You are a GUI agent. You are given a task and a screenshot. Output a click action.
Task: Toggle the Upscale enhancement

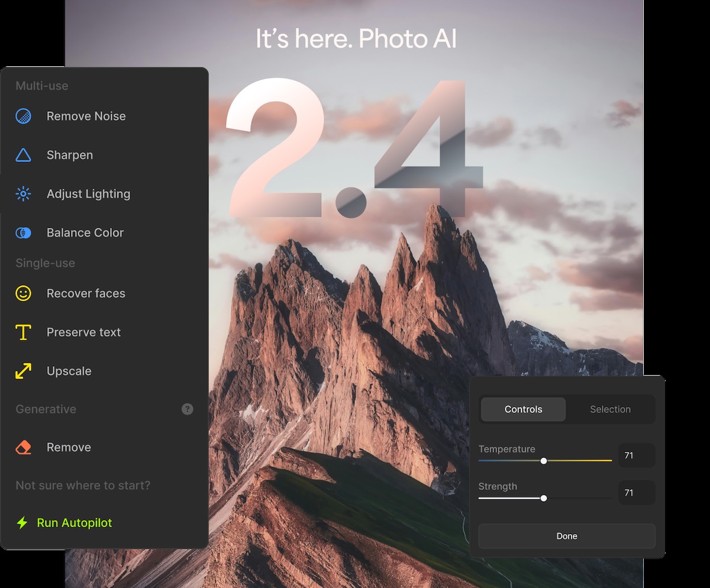(x=69, y=371)
